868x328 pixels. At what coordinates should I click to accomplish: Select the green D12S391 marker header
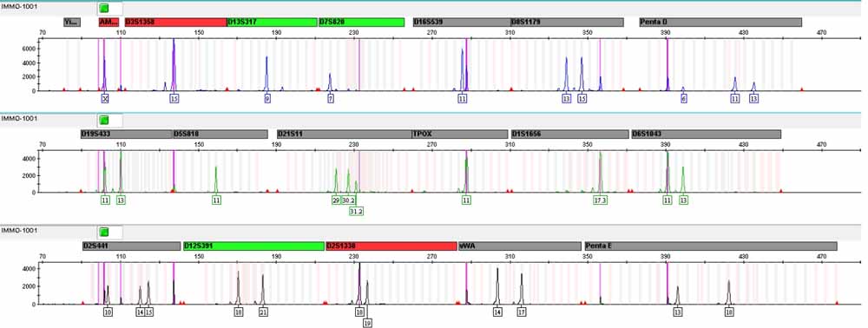coord(254,246)
